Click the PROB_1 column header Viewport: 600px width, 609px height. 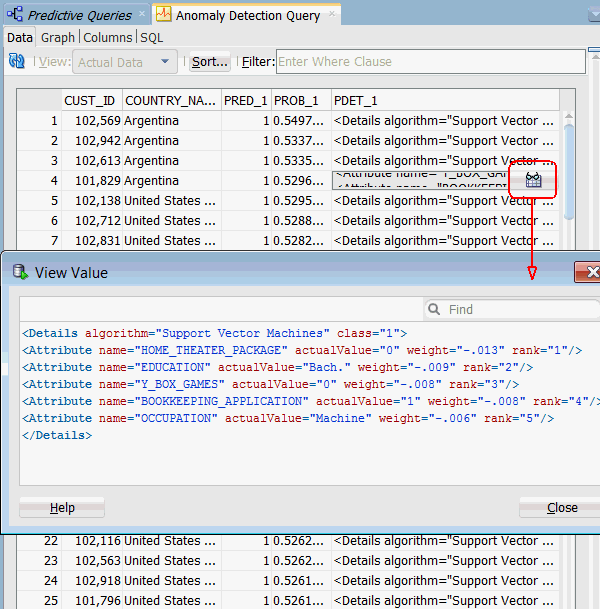click(x=301, y=101)
